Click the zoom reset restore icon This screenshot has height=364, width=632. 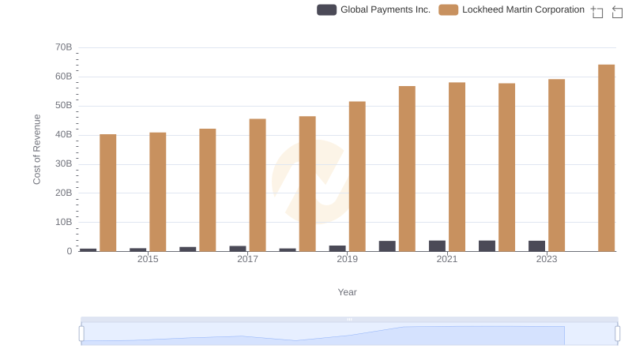617,12
